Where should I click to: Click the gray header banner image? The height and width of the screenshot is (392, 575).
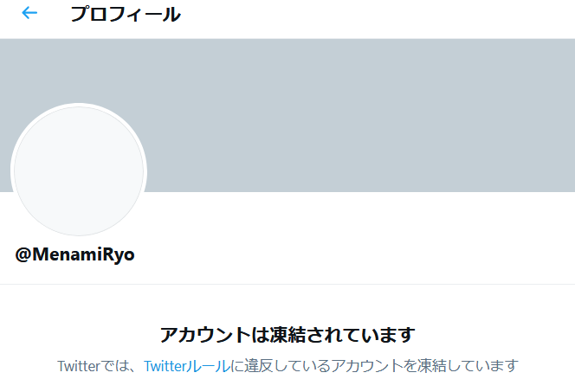346,112
